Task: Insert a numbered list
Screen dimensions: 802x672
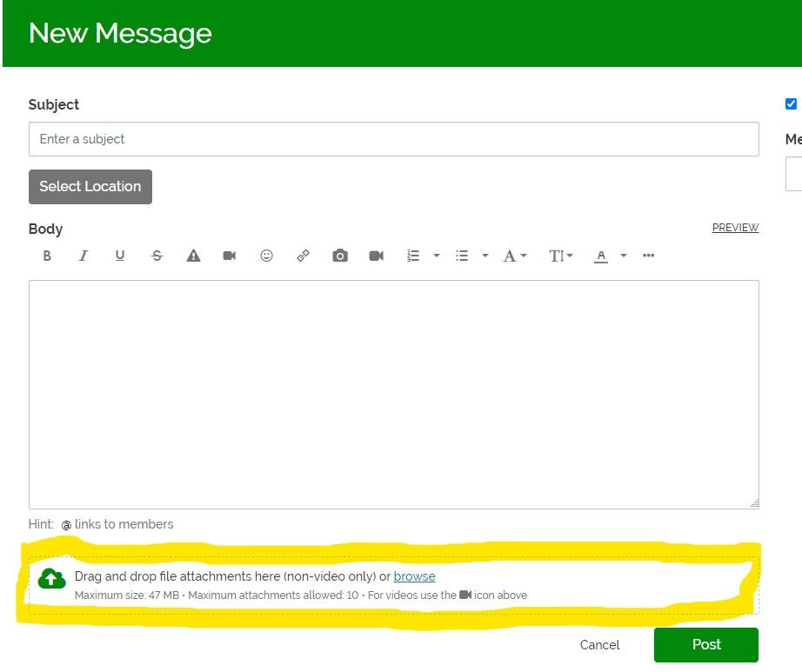Action: tap(413, 256)
